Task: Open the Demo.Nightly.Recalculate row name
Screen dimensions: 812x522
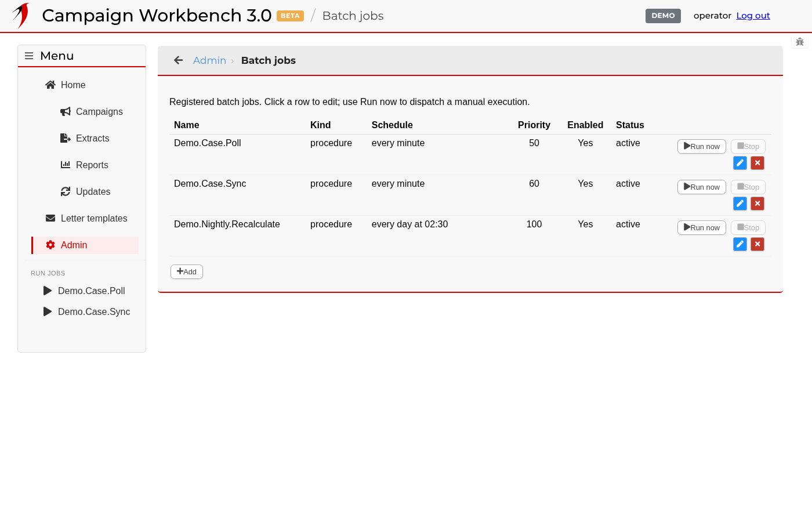Action: (x=227, y=224)
